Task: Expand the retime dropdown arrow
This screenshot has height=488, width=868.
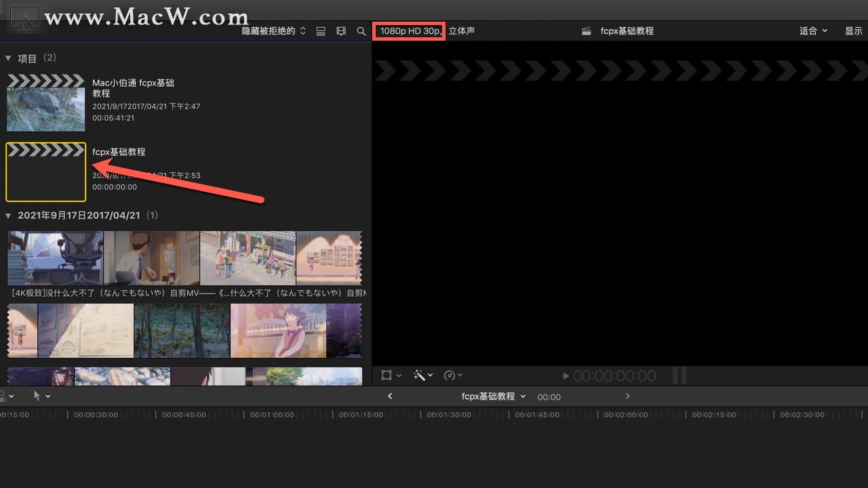Action: click(x=460, y=375)
